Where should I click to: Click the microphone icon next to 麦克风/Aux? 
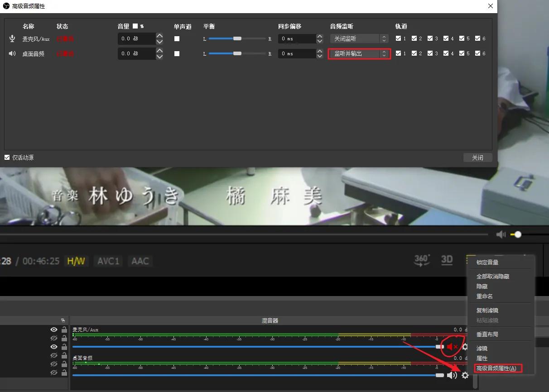12,38
